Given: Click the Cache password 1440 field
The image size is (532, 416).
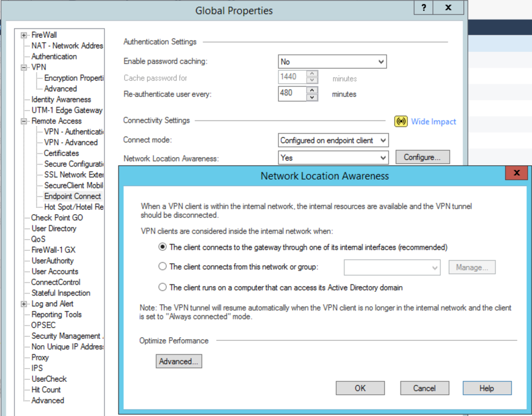Looking at the screenshot, I should click(292, 77).
